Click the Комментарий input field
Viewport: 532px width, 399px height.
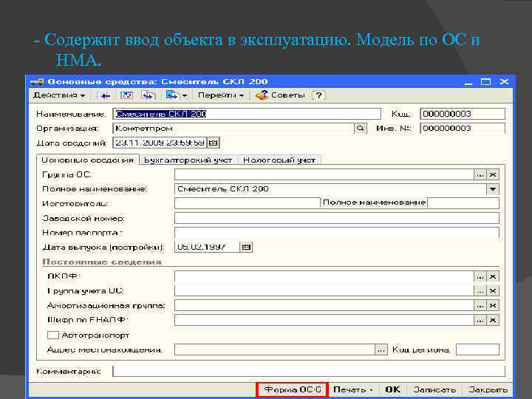(309, 371)
